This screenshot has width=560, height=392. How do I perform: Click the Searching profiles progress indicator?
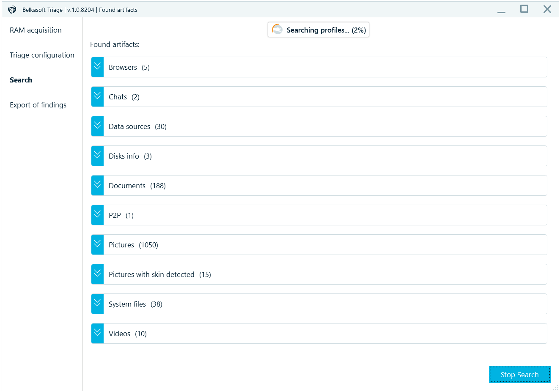click(x=318, y=30)
